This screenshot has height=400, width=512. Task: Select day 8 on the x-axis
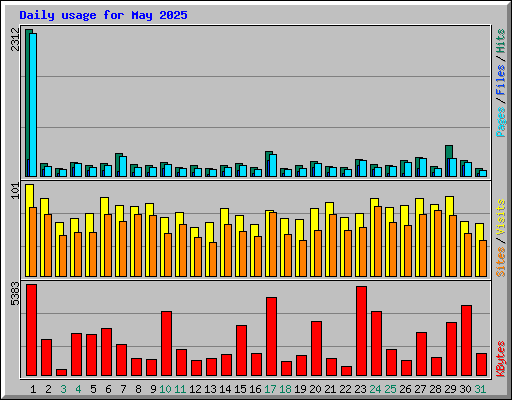coord(138,389)
